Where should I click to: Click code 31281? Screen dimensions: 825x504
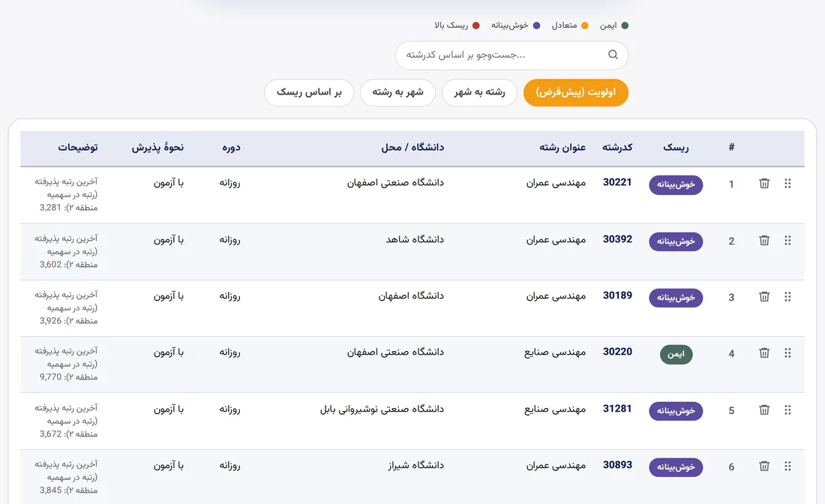click(x=617, y=408)
